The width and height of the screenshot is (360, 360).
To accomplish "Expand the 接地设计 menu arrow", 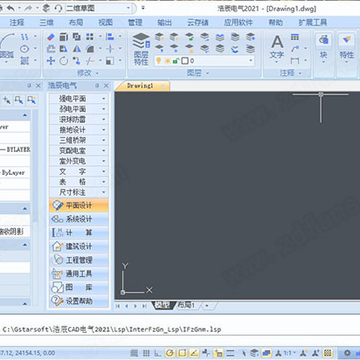I will (x=104, y=130).
